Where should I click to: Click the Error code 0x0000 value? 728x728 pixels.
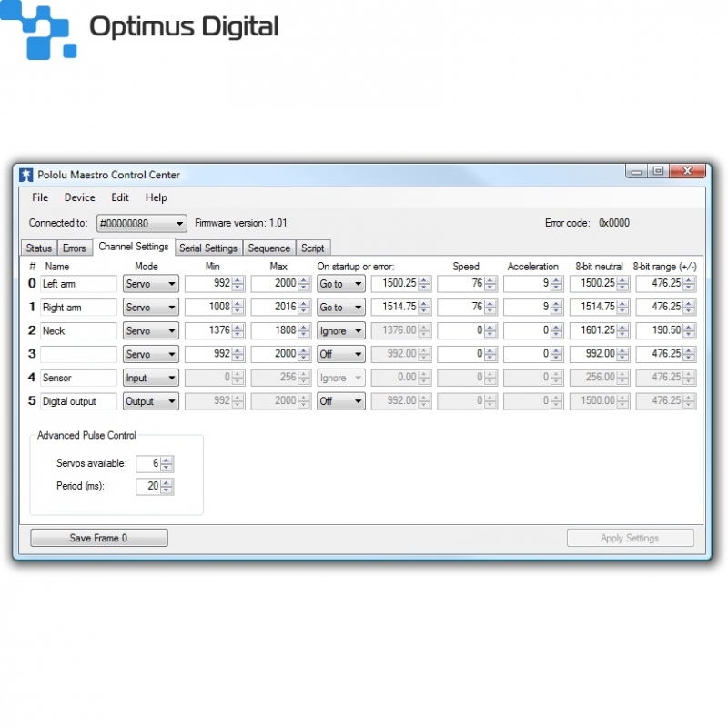[x=613, y=223]
